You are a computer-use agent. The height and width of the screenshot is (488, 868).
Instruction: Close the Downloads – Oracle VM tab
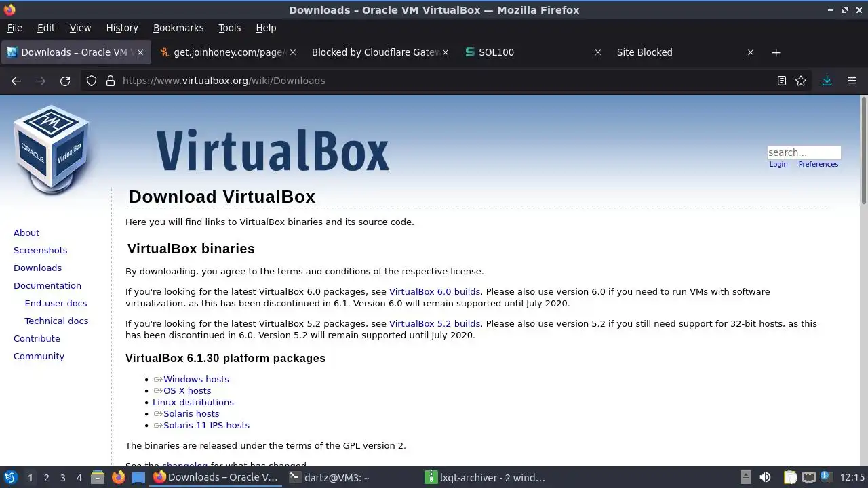point(140,52)
